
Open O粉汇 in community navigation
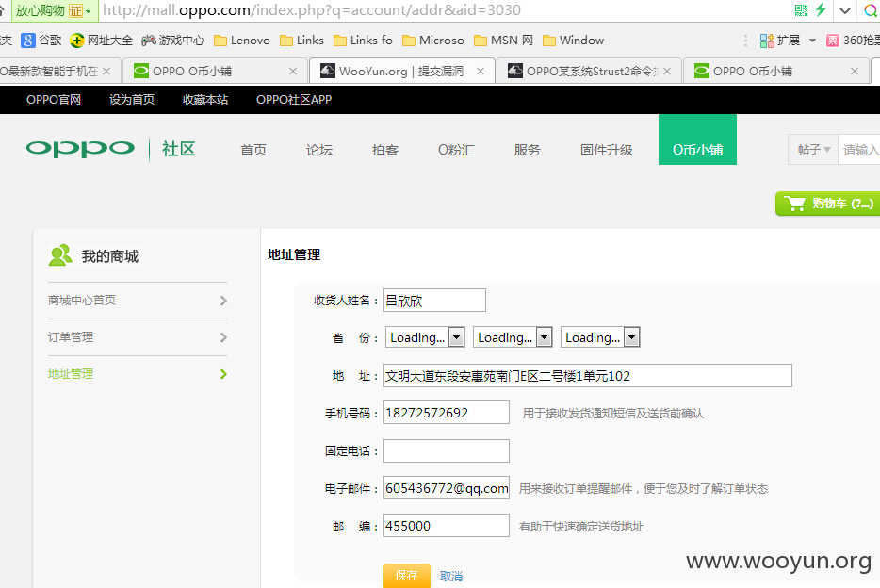point(456,150)
